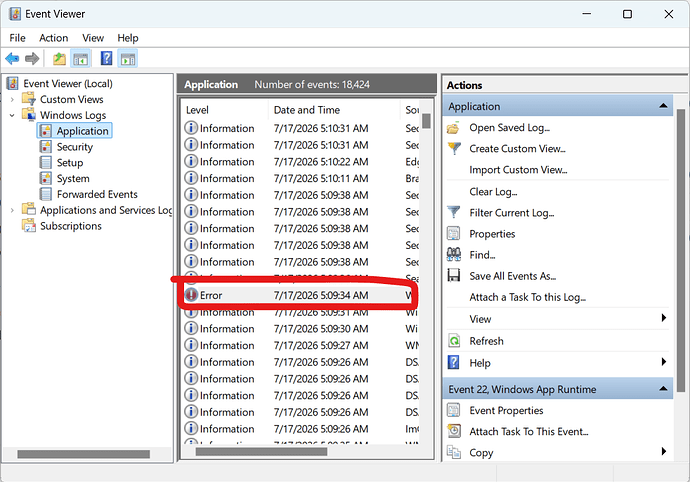The image size is (690, 482).
Task: Select Applications and Services Logs node
Action: tap(106, 210)
